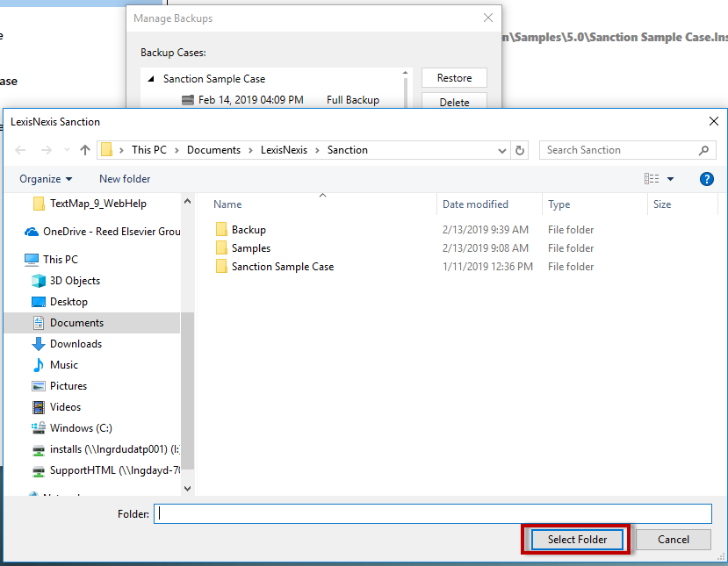The height and width of the screenshot is (566, 728).
Task: Open Videos in navigation pane
Action: pyautogui.click(x=65, y=407)
